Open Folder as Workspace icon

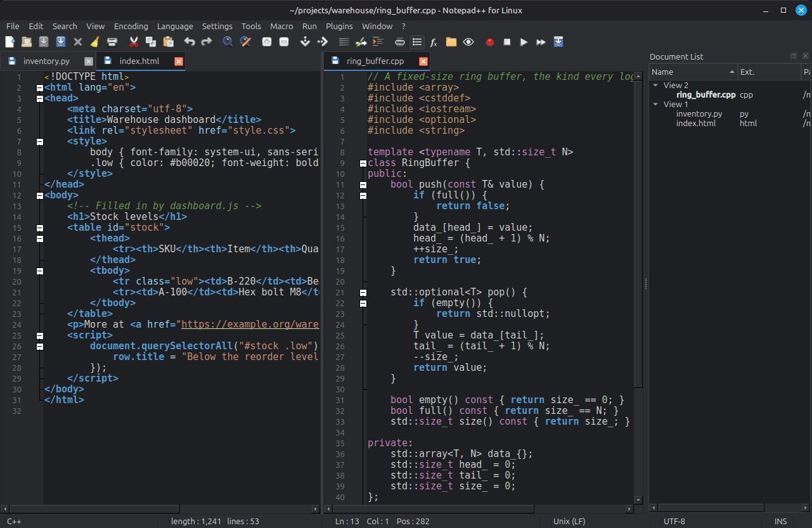pos(451,42)
